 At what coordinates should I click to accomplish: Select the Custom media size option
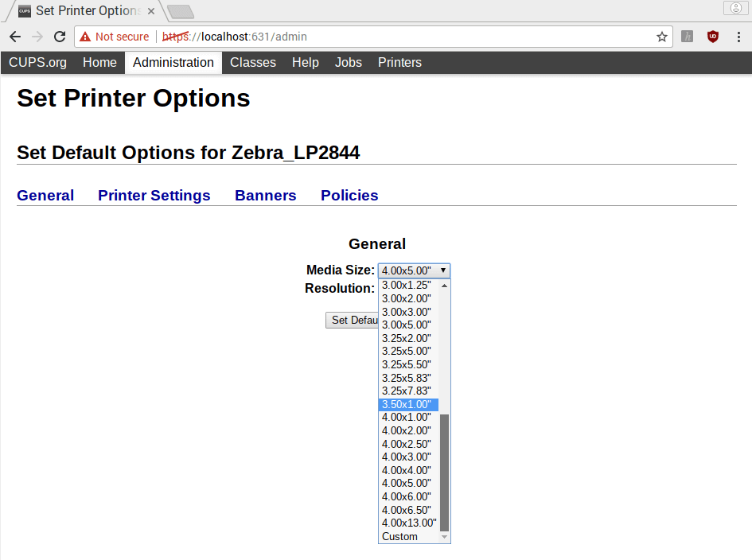pyautogui.click(x=408, y=536)
